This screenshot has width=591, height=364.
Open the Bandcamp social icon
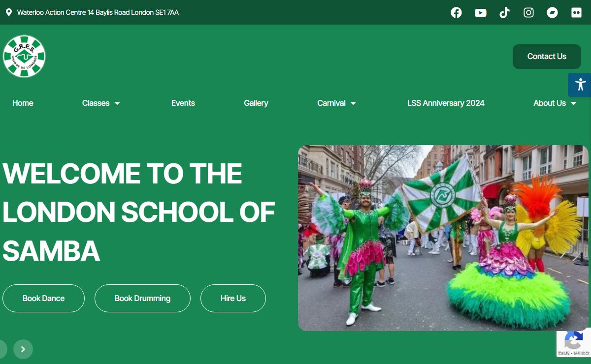click(x=553, y=13)
